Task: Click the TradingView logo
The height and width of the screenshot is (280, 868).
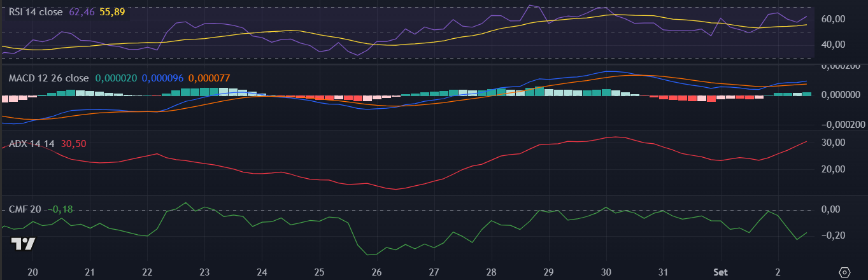Action: [24, 244]
